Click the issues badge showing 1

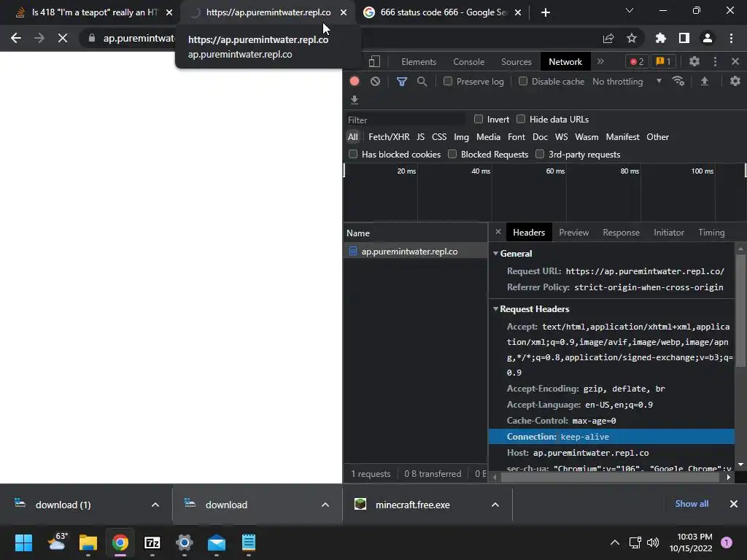tap(663, 61)
